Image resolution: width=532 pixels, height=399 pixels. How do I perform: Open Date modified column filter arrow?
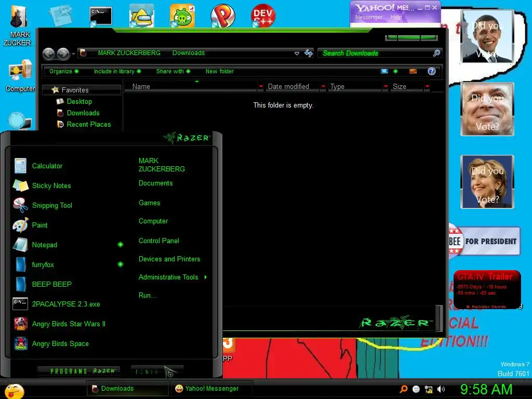point(323,87)
